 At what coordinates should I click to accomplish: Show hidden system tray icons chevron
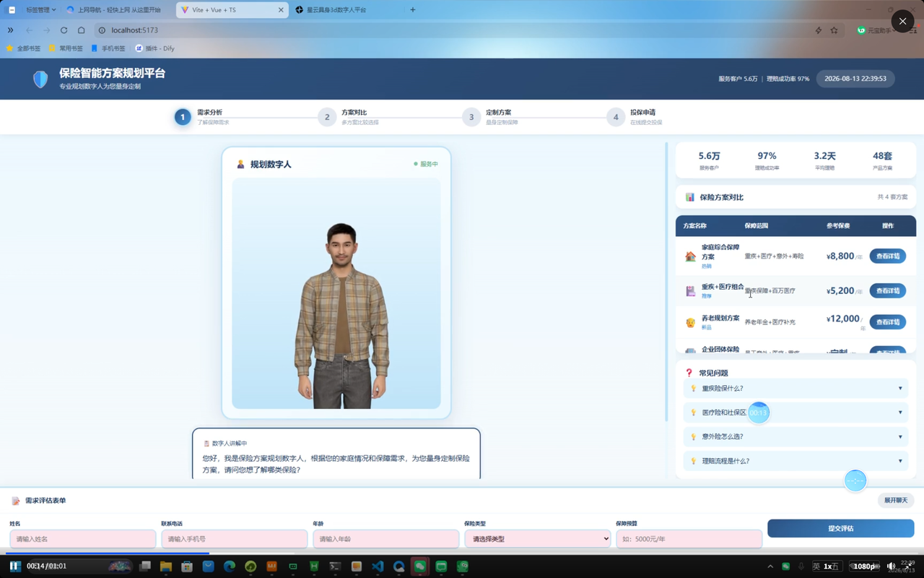(770, 566)
